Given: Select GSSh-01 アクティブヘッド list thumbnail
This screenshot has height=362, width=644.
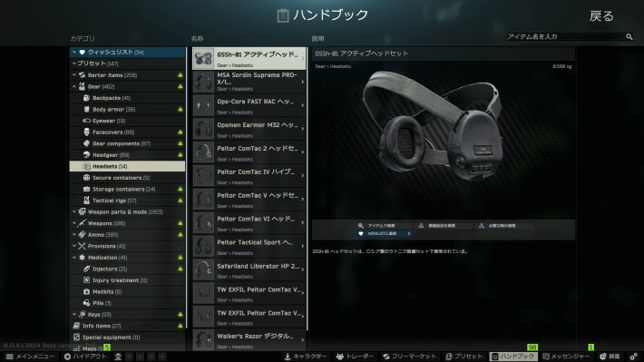Looking at the screenshot, I should (203, 58).
